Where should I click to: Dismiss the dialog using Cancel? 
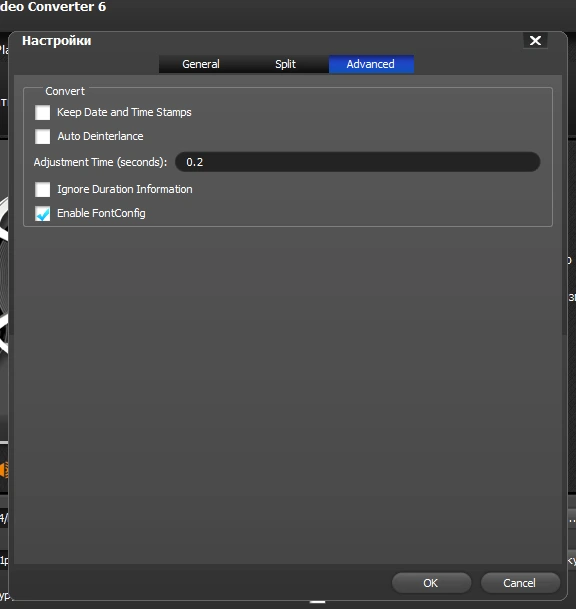tap(520, 583)
